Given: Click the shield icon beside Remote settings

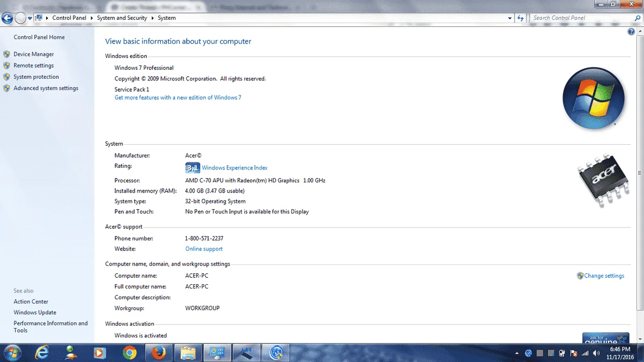Looking at the screenshot, I should coord(6,65).
